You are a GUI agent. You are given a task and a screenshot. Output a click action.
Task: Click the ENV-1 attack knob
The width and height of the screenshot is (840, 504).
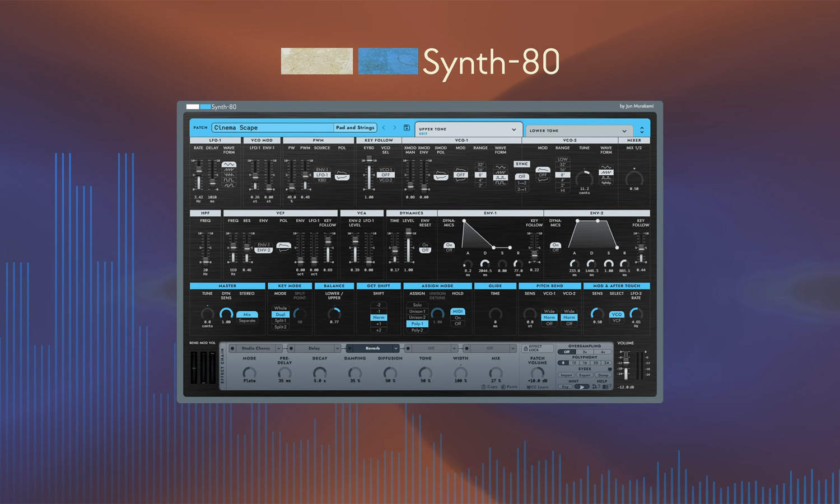tap(468, 264)
